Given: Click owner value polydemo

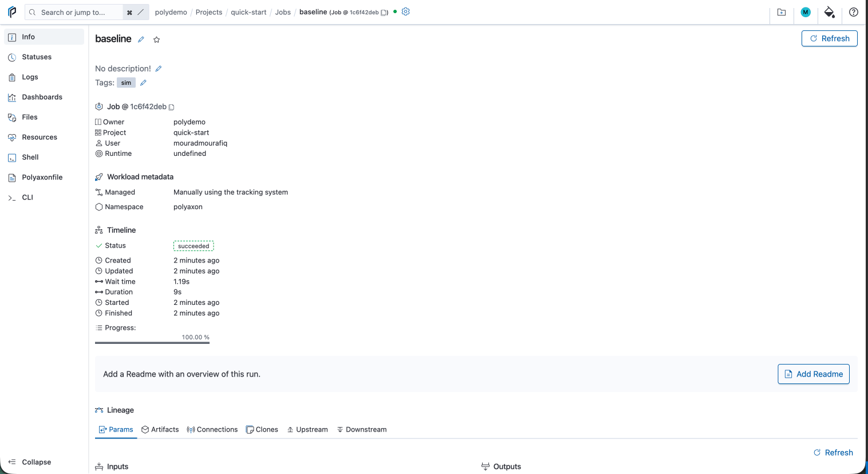Looking at the screenshot, I should click(x=190, y=122).
